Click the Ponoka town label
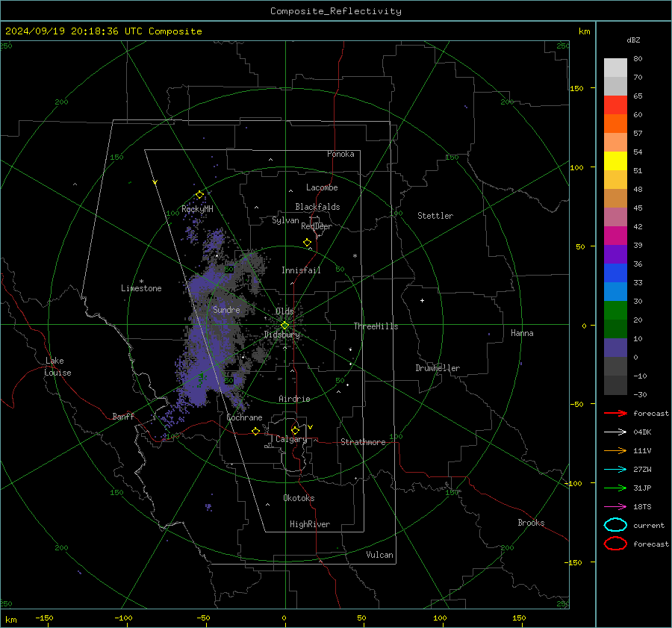 340,154
